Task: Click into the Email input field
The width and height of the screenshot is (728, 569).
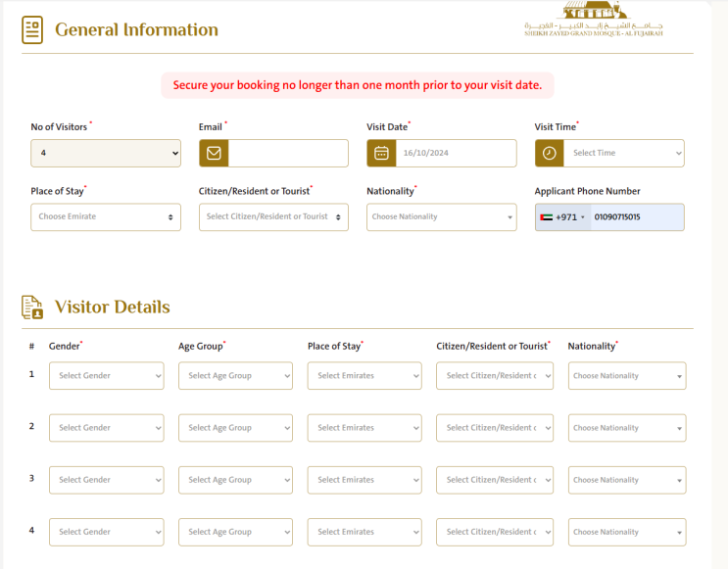Action: (288, 153)
